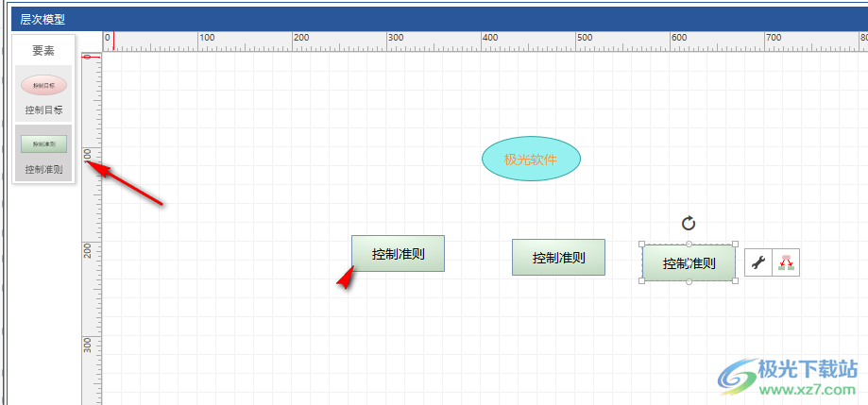Click the bottom-middle round handle of selection
The height and width of the screenshot is (405, 868).
pos(689,281)
